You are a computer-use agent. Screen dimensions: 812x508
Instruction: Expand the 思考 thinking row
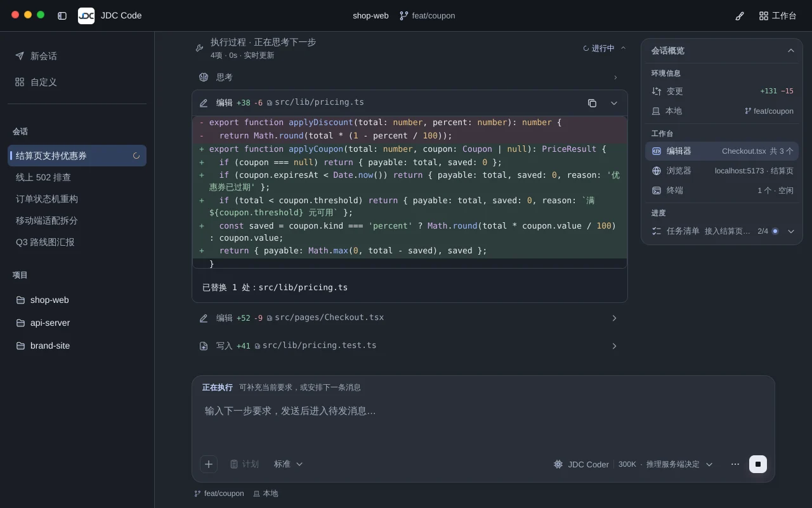point(410,77)
